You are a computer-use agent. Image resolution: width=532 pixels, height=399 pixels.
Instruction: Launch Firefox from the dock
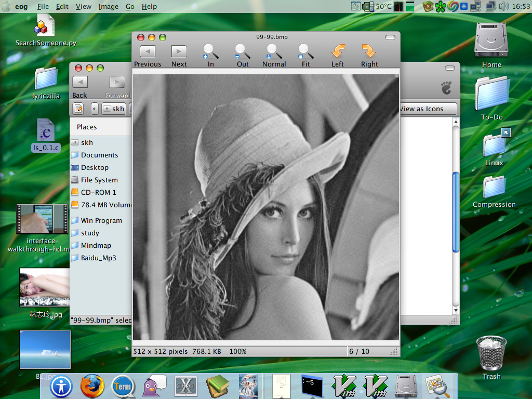click(x=92, y=386)
